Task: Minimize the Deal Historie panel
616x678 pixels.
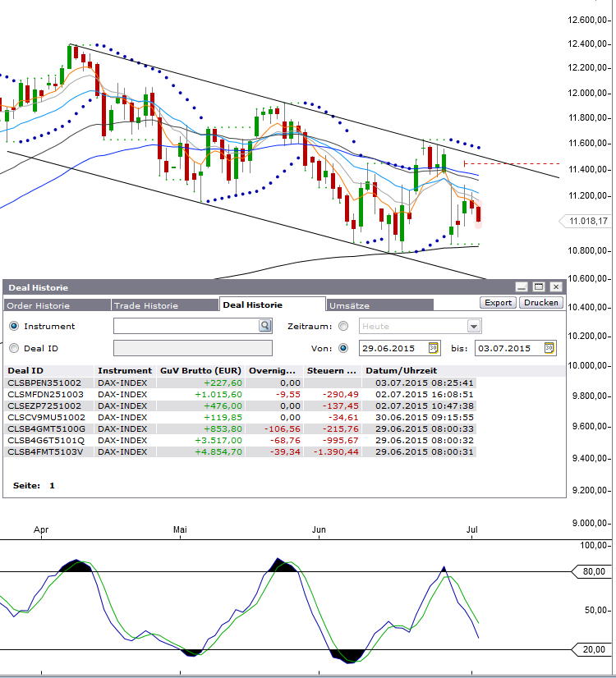Action: click(522, 286)
